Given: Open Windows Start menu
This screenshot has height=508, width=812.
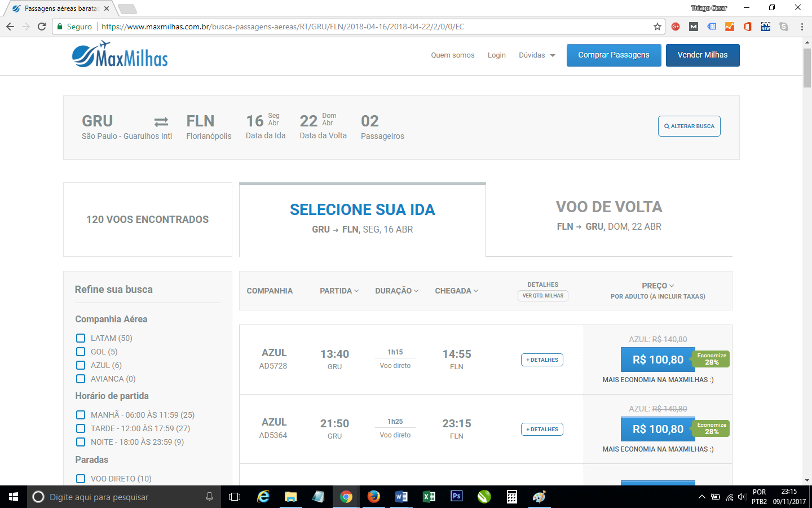Looking at the screenshot, I should click(14, 497).
